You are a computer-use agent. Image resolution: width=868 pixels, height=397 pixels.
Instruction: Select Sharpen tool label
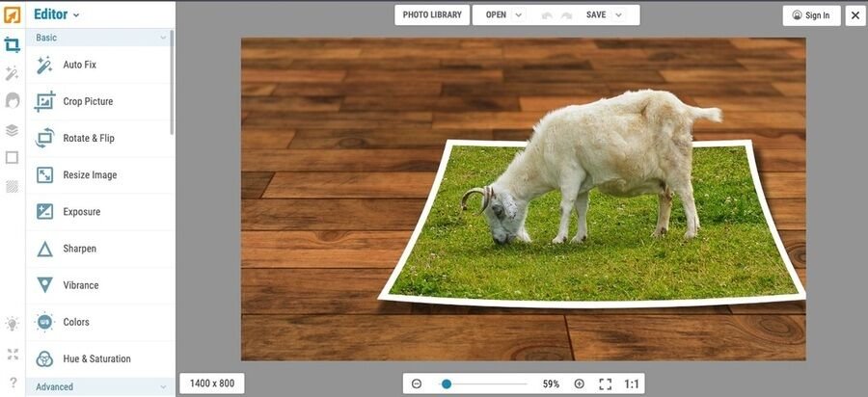[79, 249]
